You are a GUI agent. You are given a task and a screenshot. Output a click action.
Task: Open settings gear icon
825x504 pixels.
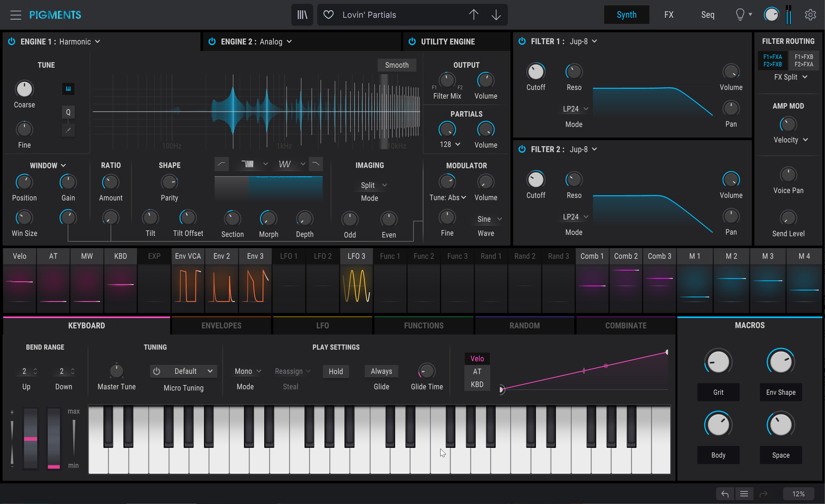(810, 15)
